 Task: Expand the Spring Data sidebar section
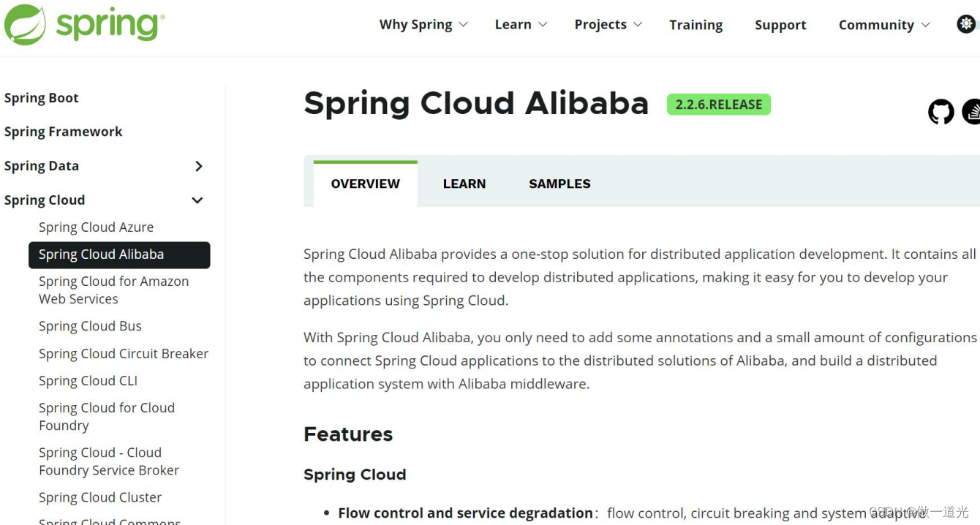click(x=198, y=166)
